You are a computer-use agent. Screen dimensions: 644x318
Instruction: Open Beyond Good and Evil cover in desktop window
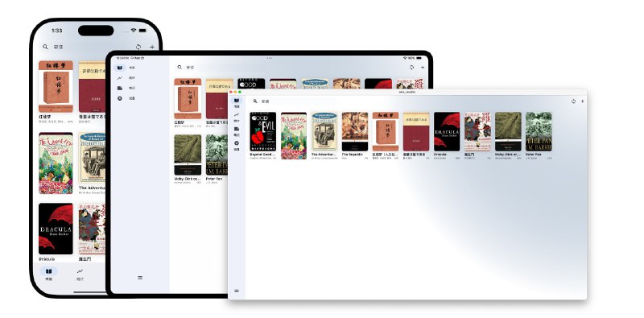point(263,131)
